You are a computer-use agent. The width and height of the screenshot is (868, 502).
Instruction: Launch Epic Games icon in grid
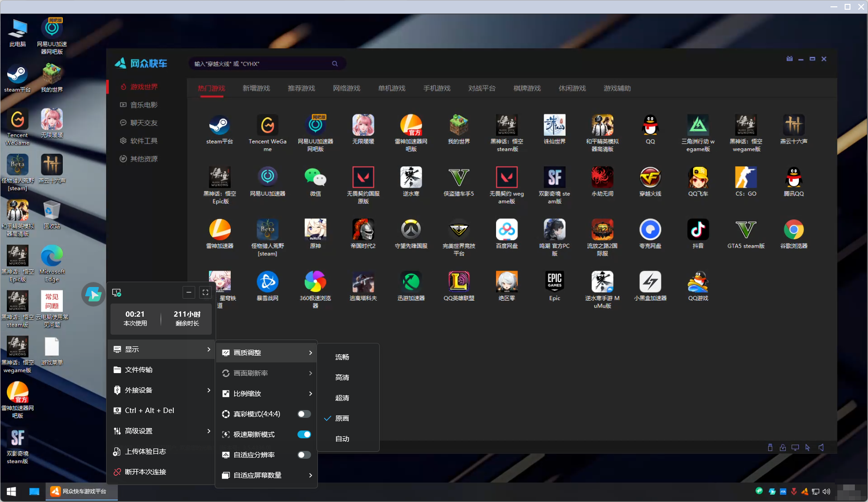[x=554, y=286]
